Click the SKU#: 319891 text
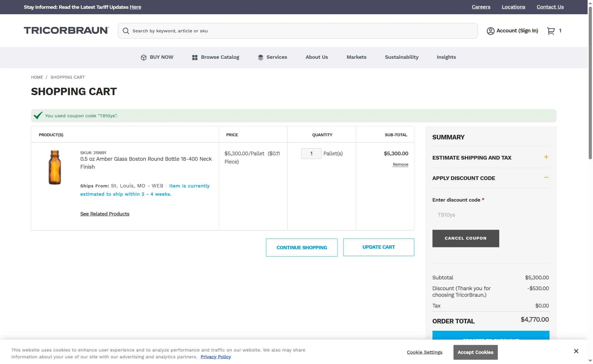The width and height of the screenshot is (593, 364). coord(93,153)
